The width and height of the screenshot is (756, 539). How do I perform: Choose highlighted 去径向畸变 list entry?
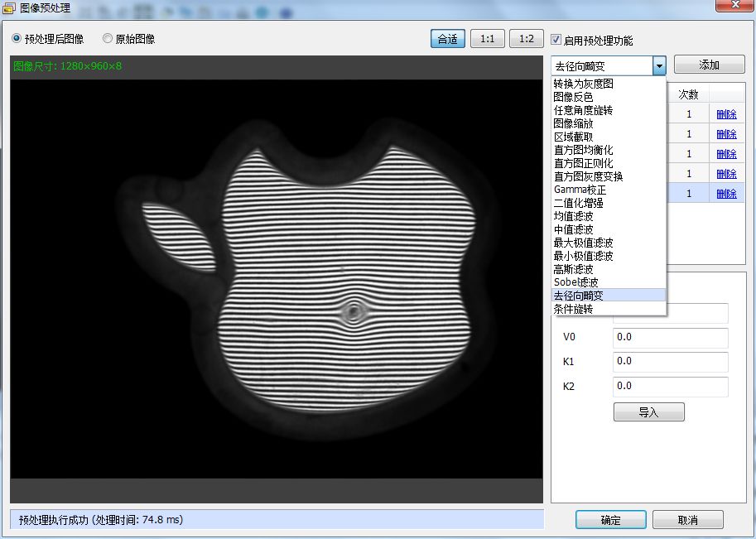coord(609,296)
